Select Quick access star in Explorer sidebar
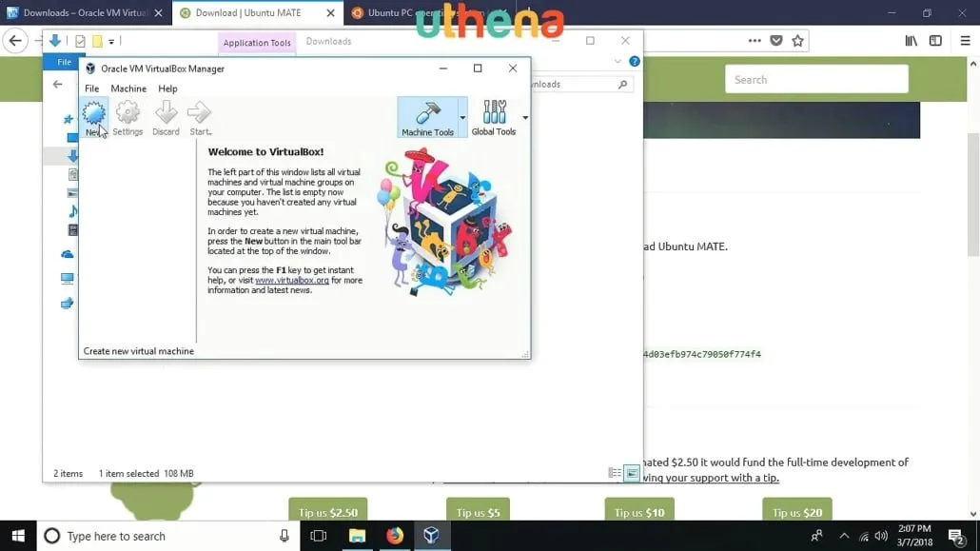980x551 pixels. coord(69,119)
